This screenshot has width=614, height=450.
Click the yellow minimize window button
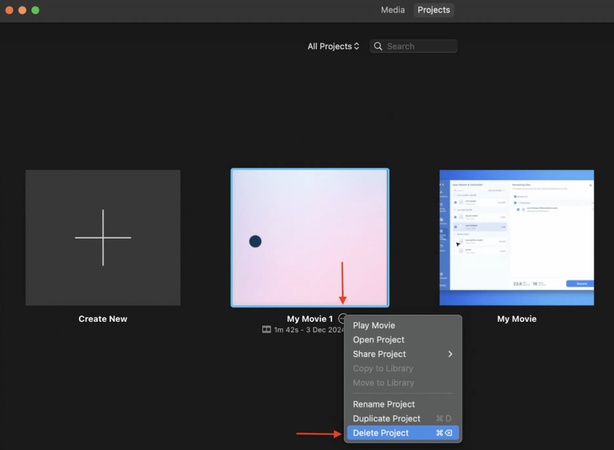22,10
